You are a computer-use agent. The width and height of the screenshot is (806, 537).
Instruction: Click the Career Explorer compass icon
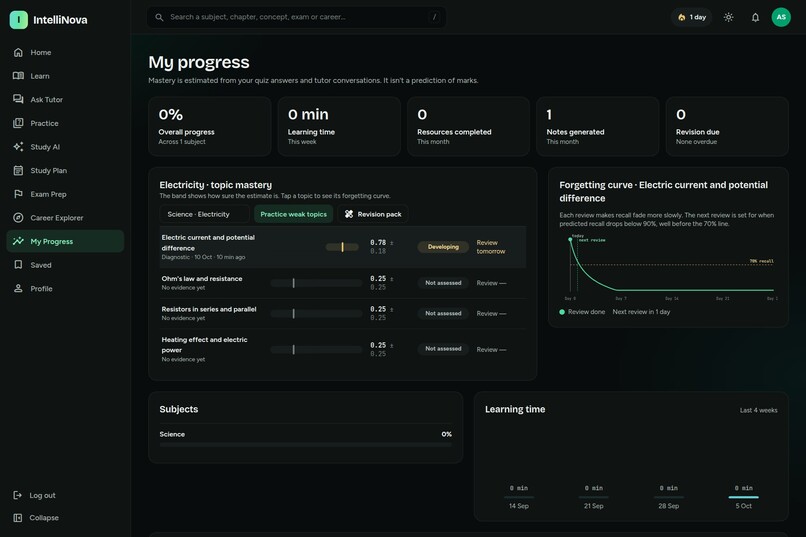click(18, 218)
